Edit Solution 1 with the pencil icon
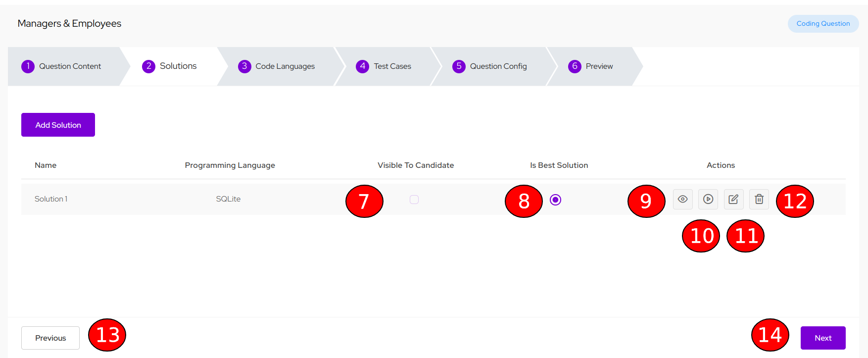 [x=733, y=199]
